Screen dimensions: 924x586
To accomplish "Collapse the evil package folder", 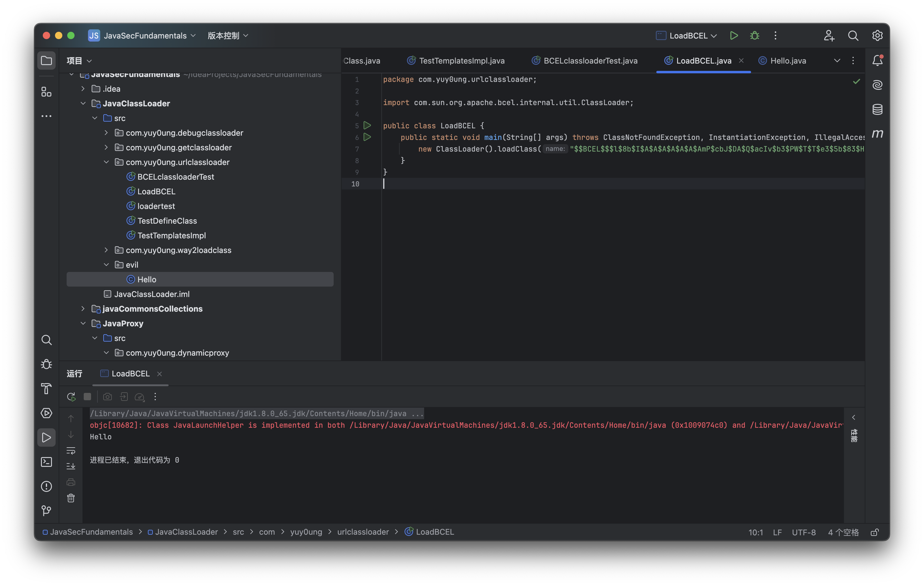I will point(106,265).
